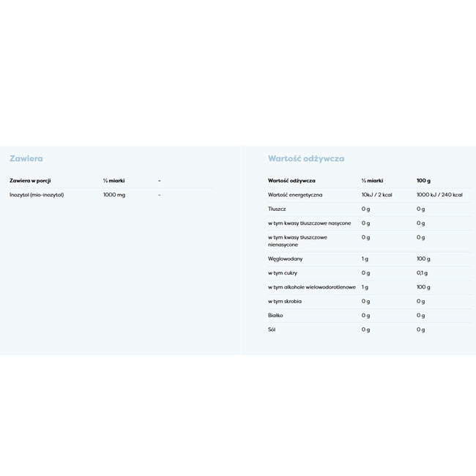476x476 pixels.
Task: Click the 0,1 g cukry value
Action: [422, 272]
